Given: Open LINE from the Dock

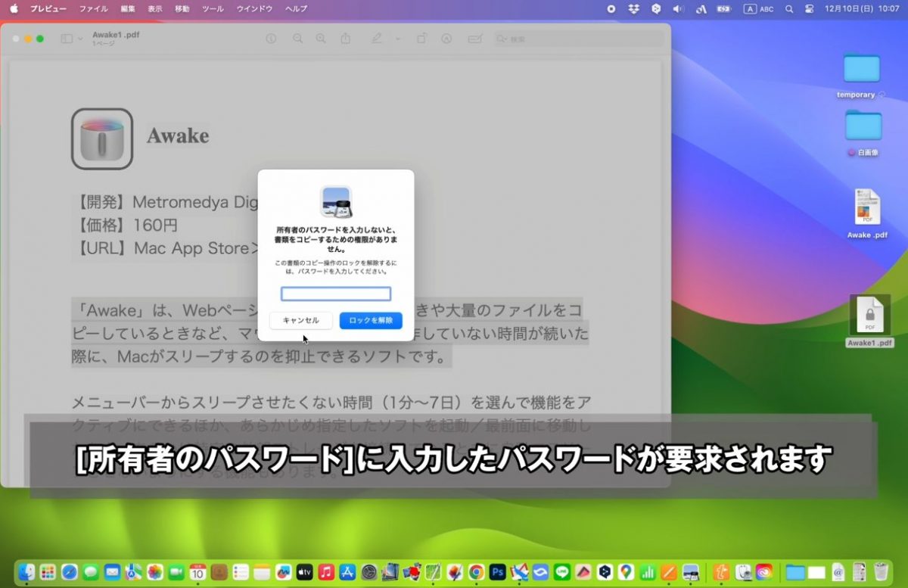Looking at the screenshot, I should coord(562,571).
